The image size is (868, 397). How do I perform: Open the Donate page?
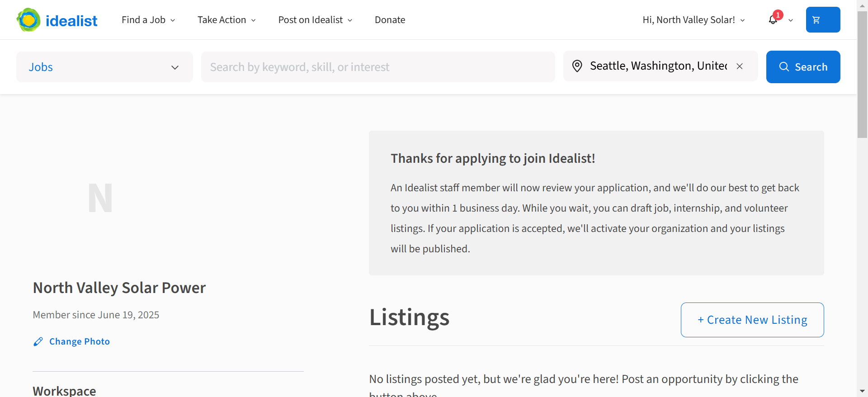pyautogui.click(x=390, y=20)
